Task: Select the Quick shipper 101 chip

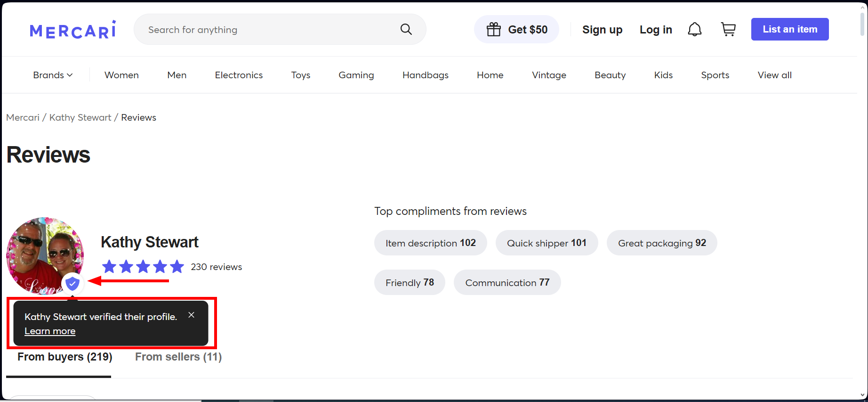Action: click(547, 243)
